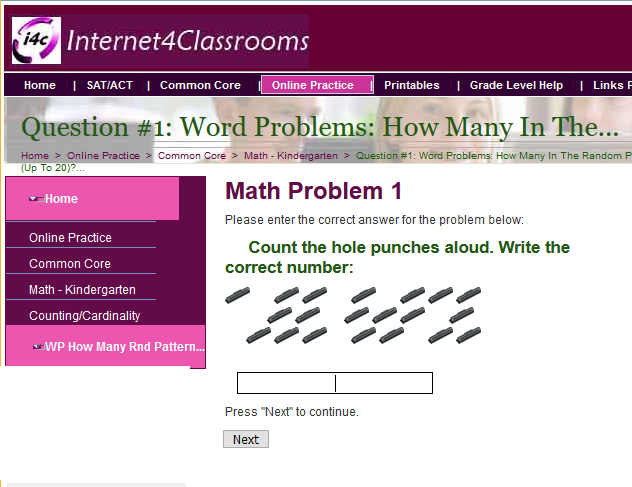Click the 'Please enter the correct answer' text
The width and height of the screenshot is (632, 487).
[374, 220]
